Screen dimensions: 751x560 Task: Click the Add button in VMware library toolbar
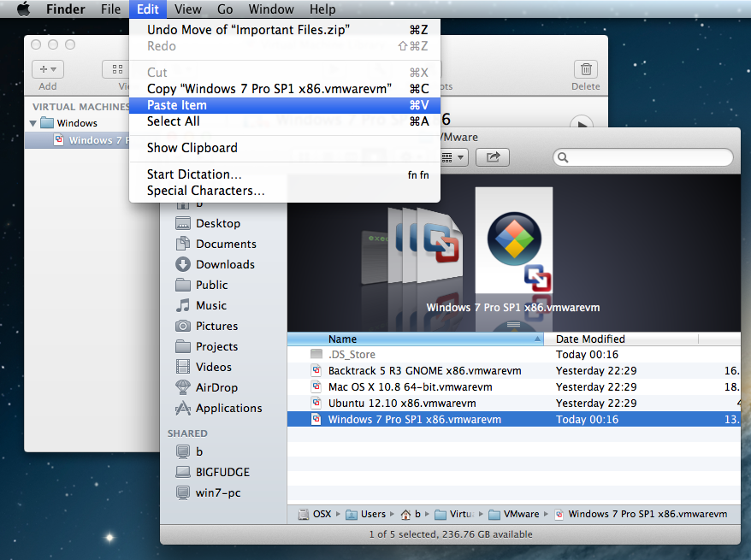tap(48, 70)
